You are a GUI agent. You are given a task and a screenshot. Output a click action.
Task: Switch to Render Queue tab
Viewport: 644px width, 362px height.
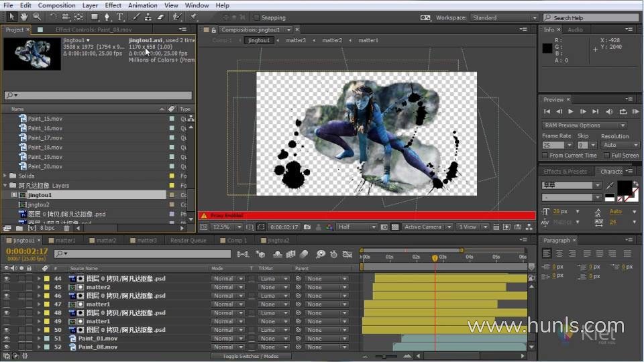tap(188, 240)
